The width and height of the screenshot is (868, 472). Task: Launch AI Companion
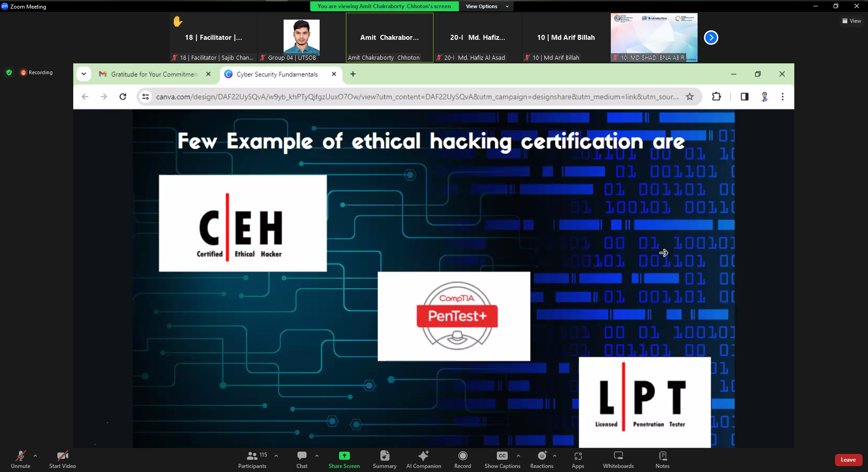(424, 459)
